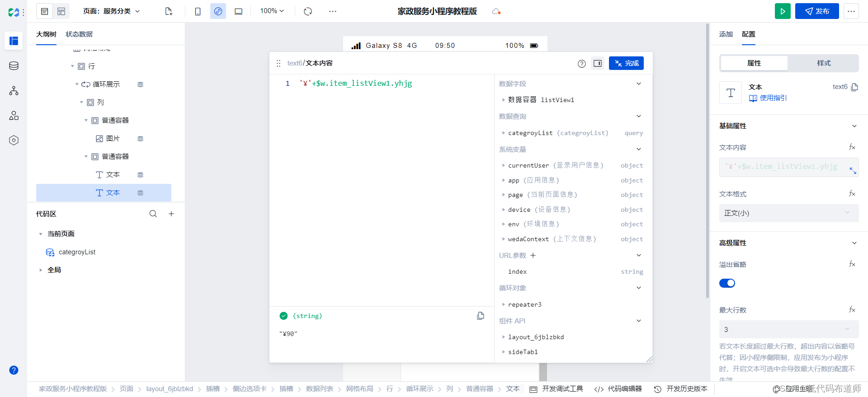
Task: Toggle the expression editor side panel icon
Action: (598, 63)
